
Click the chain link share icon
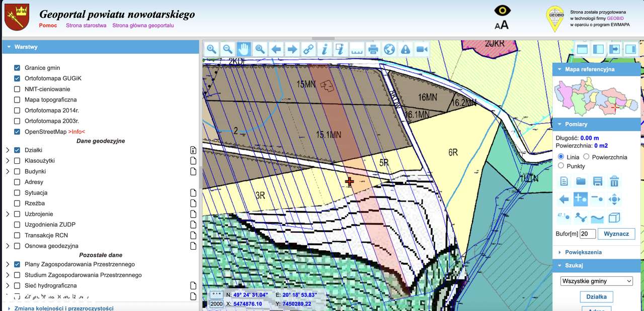click(x=308, y=49)
